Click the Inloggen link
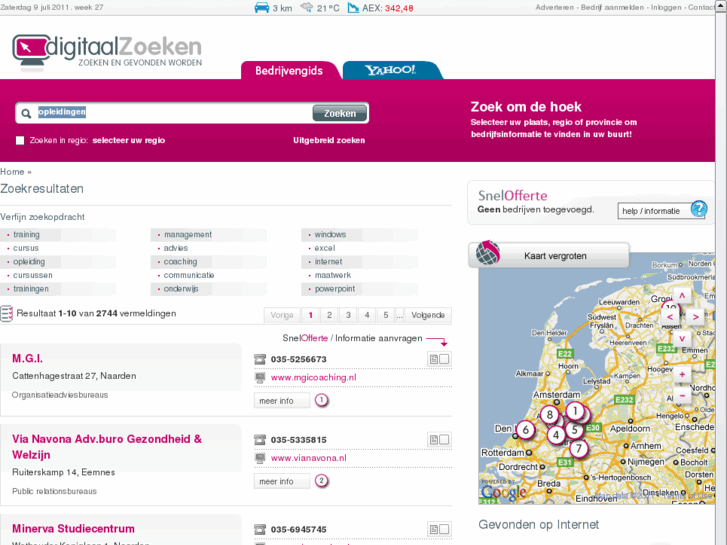The height and width of the screenshot is (545, 727). pyautogui.click(x=666, y=7)
